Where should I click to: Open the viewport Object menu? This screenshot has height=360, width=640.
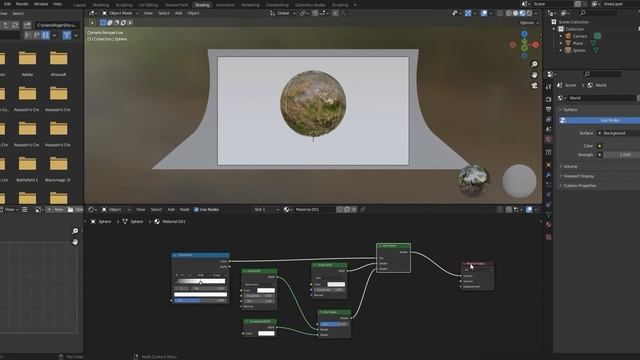(x=193, y=13)
